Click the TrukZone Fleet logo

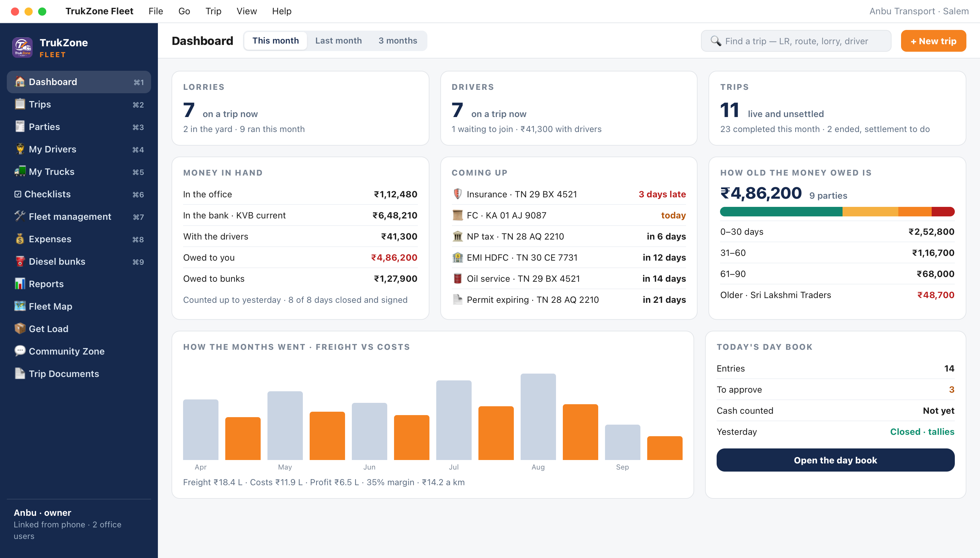coord(22,48)
